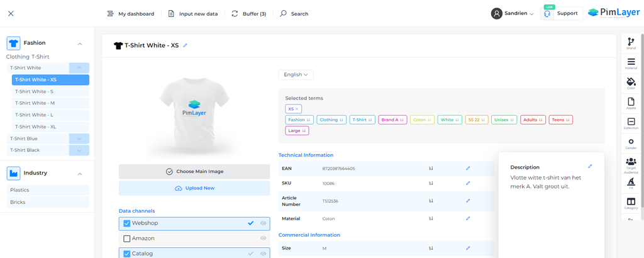Image resolution: width=644 pixels, height=258 pixels.
Task: Enable the Amazon channel checkbox
Action: (127, 238)
